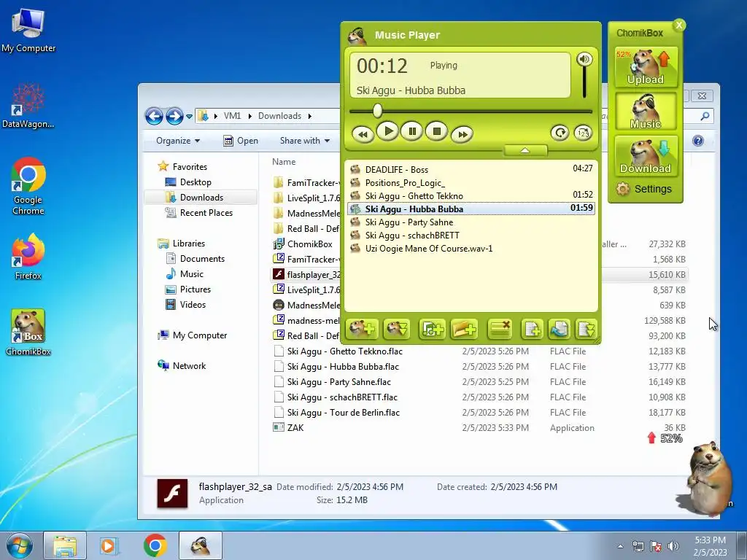Open Windows Explorer from taskbar
Screen dimensions: 747x560
click(x=65, y=545)
